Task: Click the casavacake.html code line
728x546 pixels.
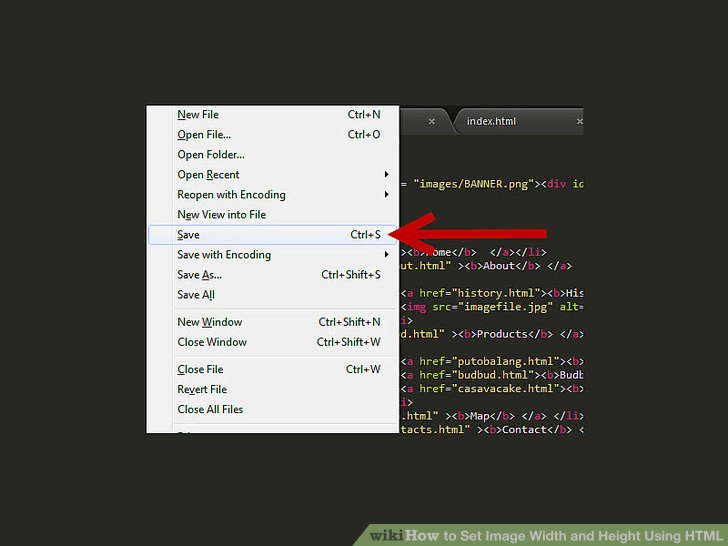Action: tap(492, 388)
